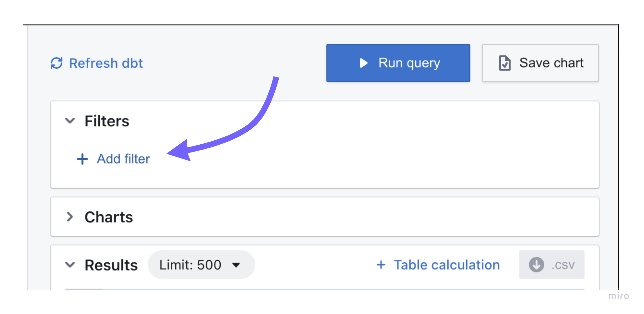
Task: Click the plus icon beside Add filter
Action: point(82,159)
